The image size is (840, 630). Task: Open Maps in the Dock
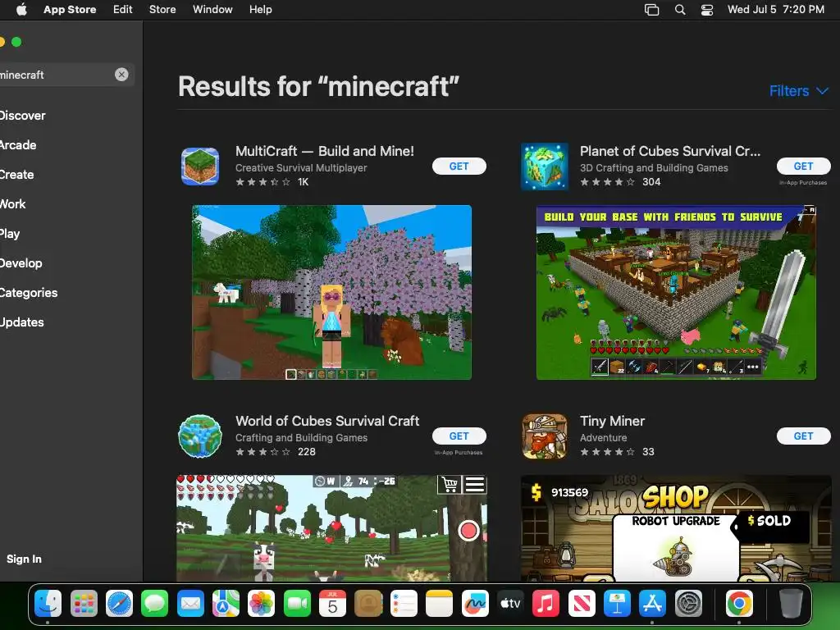tap(226, 605)
